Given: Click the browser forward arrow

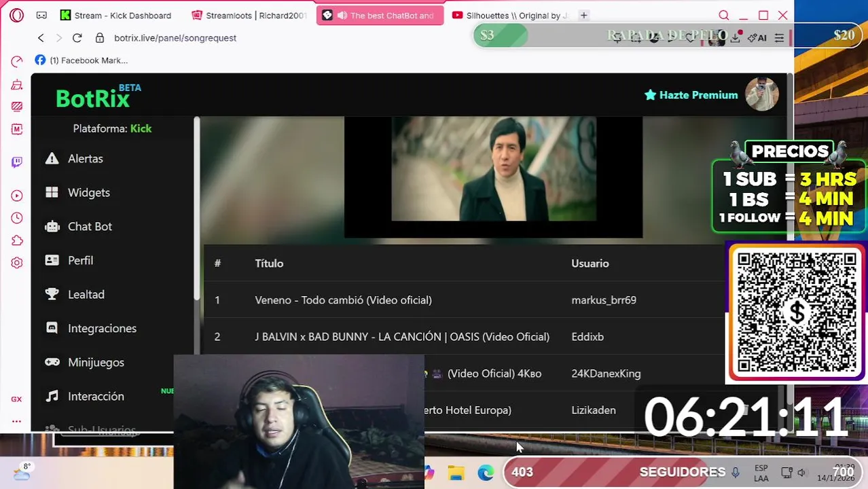Looking at the screenshot, I should coord(58,38).
